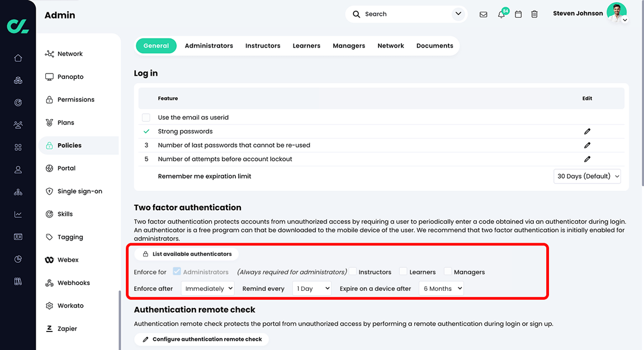Edit the attempts before lockout setting
644x350 pixels.
click(588, 159)
